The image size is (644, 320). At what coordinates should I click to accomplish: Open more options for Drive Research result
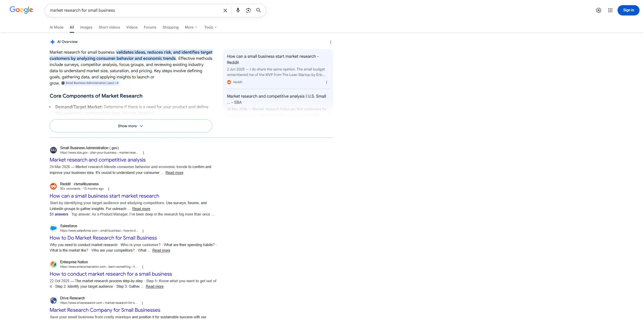(x=142, y=303)
